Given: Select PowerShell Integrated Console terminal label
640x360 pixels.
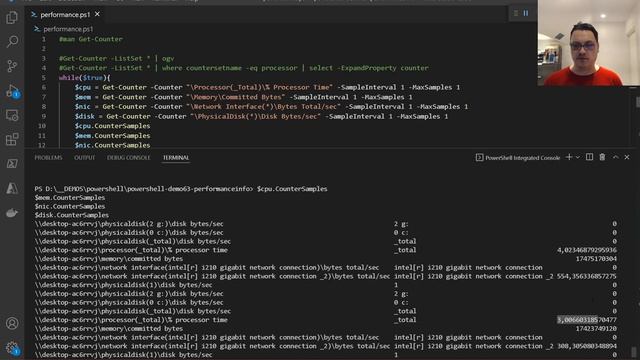Looking at the screenshot, I should 518,158.
